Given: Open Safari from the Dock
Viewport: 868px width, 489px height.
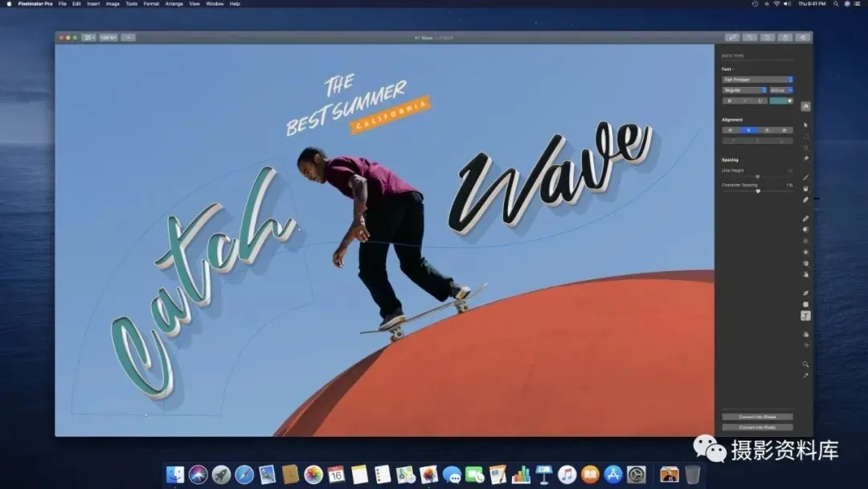Looking at the screenshot, I should [244, 475].
